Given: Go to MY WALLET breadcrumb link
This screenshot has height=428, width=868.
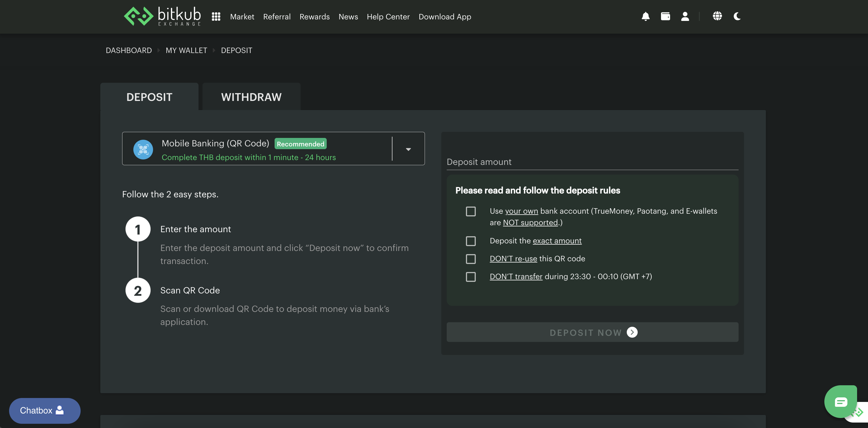Looking at the screenshot, I should 186,51.
